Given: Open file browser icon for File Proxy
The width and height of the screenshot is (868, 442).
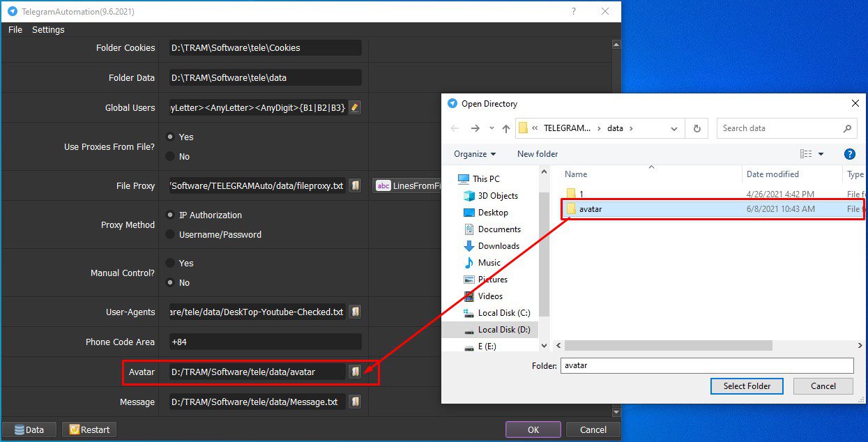Looking at the screenshot, I should [x=355, y=185].
